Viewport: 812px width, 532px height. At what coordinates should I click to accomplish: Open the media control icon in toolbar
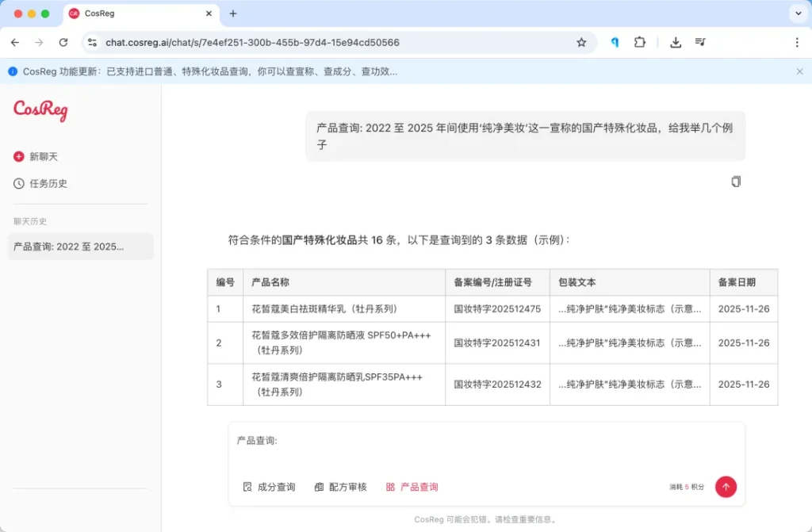click(700, 43)
